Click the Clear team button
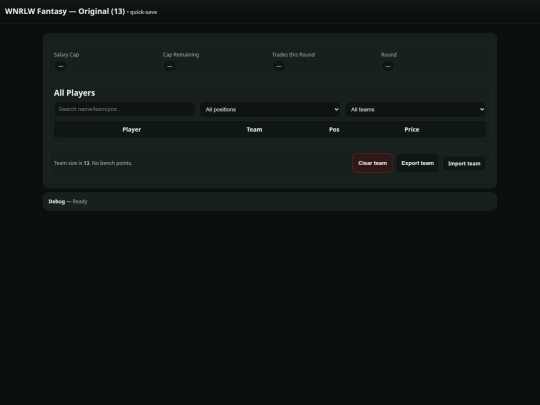 point(372,163)
